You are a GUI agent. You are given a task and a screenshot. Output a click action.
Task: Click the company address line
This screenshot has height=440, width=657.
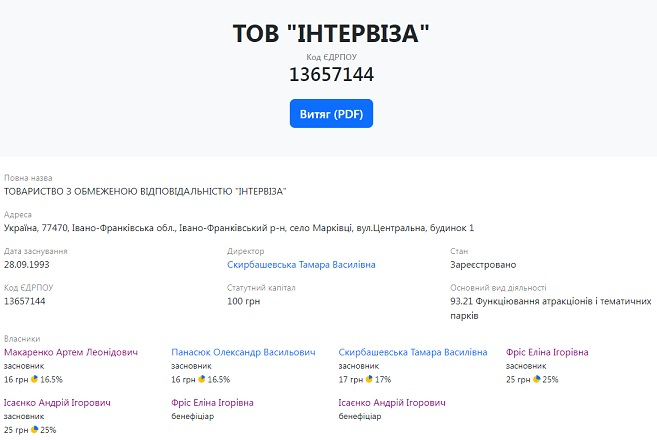[x=239, y=228]
